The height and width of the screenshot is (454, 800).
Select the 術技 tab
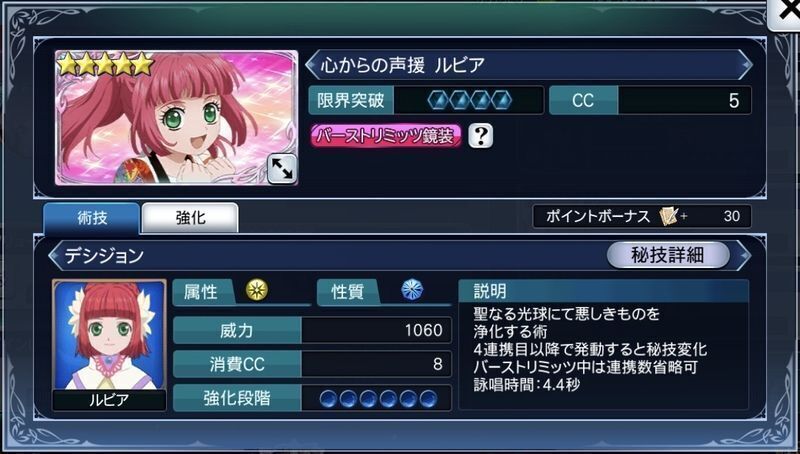coord(92,218)
